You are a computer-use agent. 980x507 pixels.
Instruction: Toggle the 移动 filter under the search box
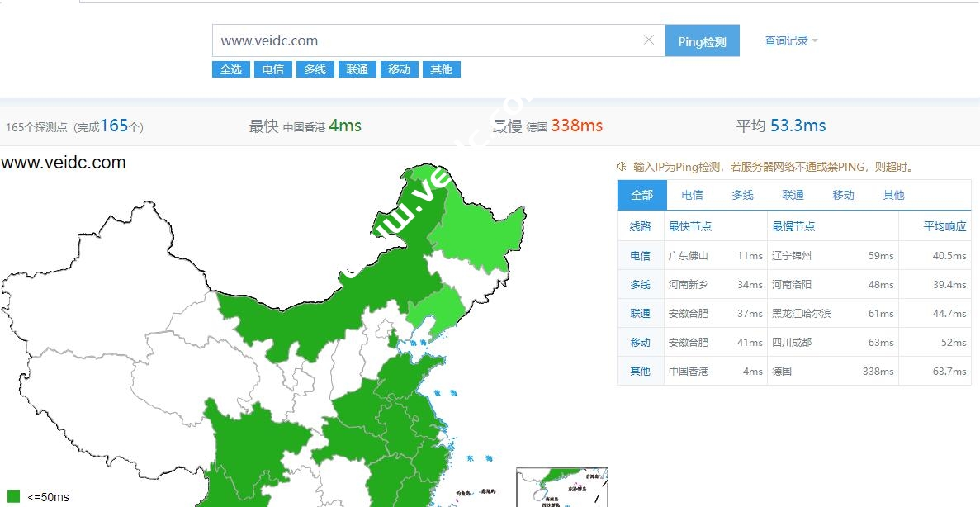400,69
